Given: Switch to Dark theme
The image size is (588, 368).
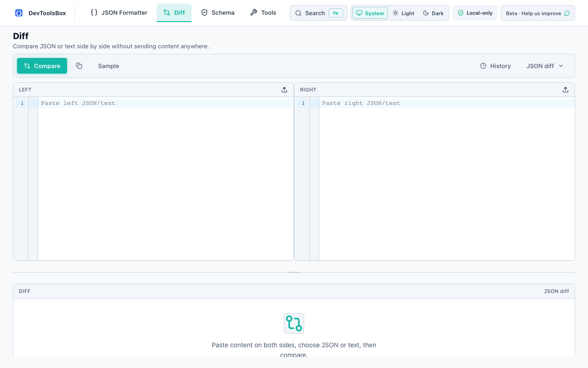Looking at the screenshot, I should tap(433, 13).
